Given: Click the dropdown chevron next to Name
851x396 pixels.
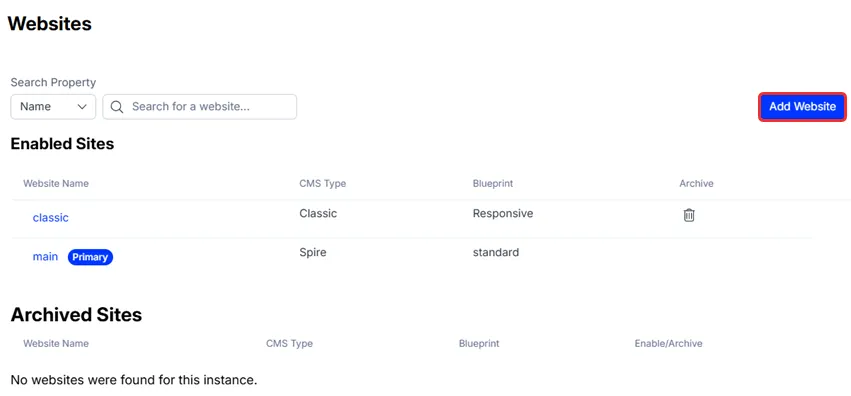Looking at the screenshot, I should (x=82, y=107).
